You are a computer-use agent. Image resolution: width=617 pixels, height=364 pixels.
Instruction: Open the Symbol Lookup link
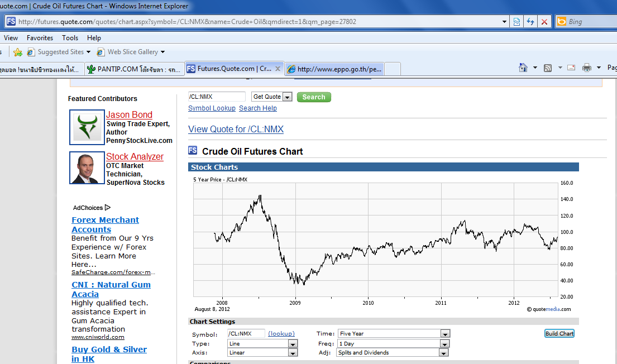[212, 108]
